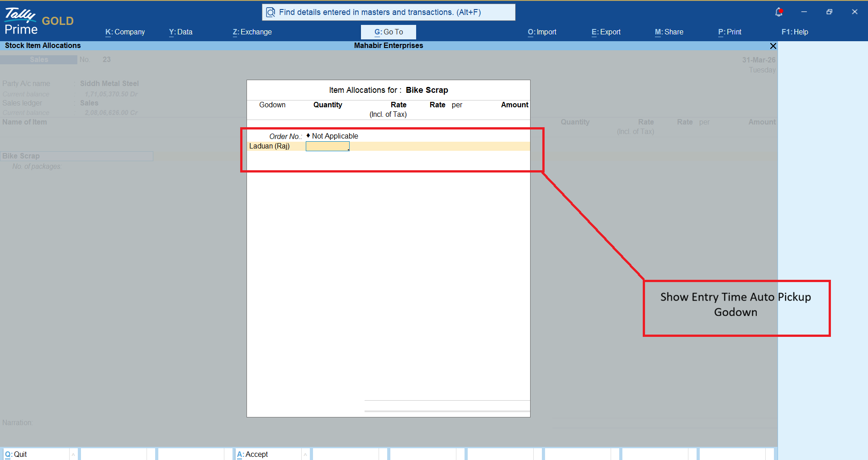Click the voucher date 31-Mar-26
Screen dimensions: 868x460
tap(759, 60)
